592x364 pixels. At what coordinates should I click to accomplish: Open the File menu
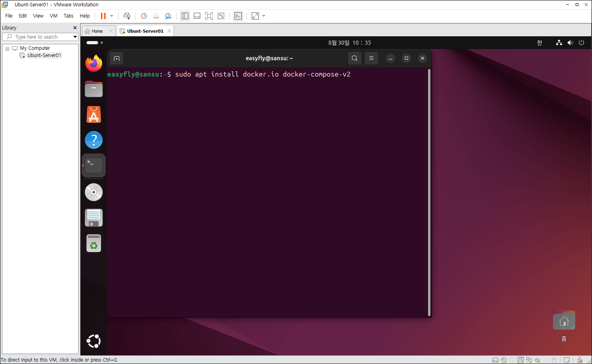[x=9, y=16]
